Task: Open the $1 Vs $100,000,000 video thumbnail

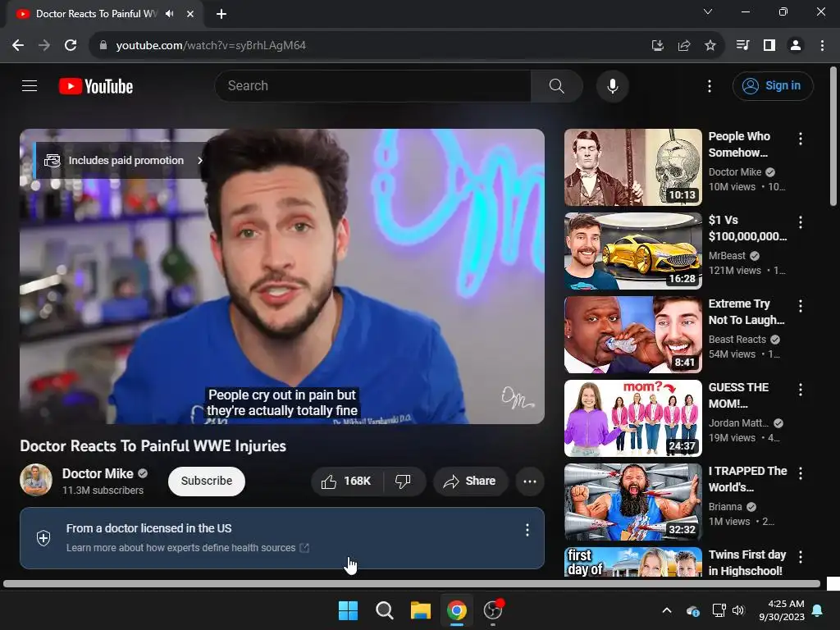Action: click(x=632, y=251)
